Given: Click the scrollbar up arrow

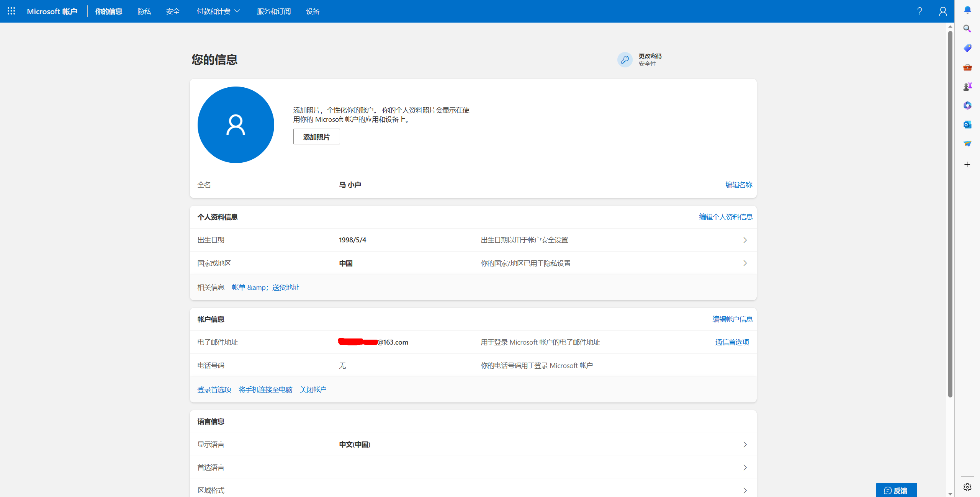Looking at the screenshot, I should (950, 26).
